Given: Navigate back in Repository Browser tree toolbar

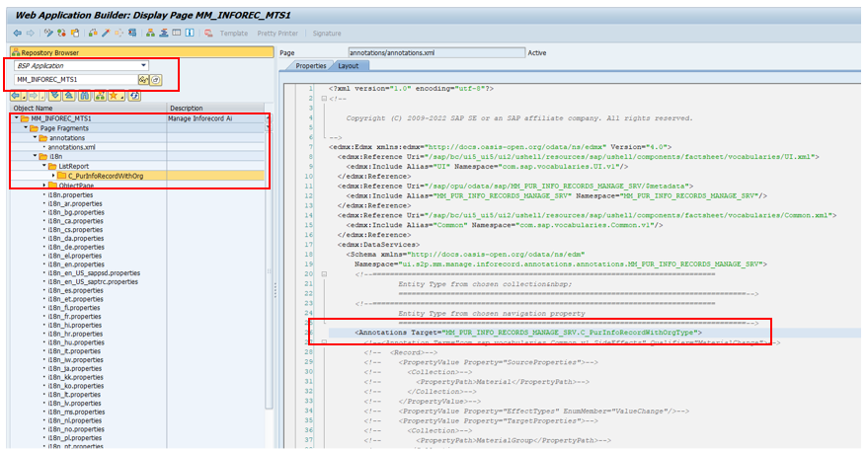Looking at the screenshot, I should click(x=16, y=96).
